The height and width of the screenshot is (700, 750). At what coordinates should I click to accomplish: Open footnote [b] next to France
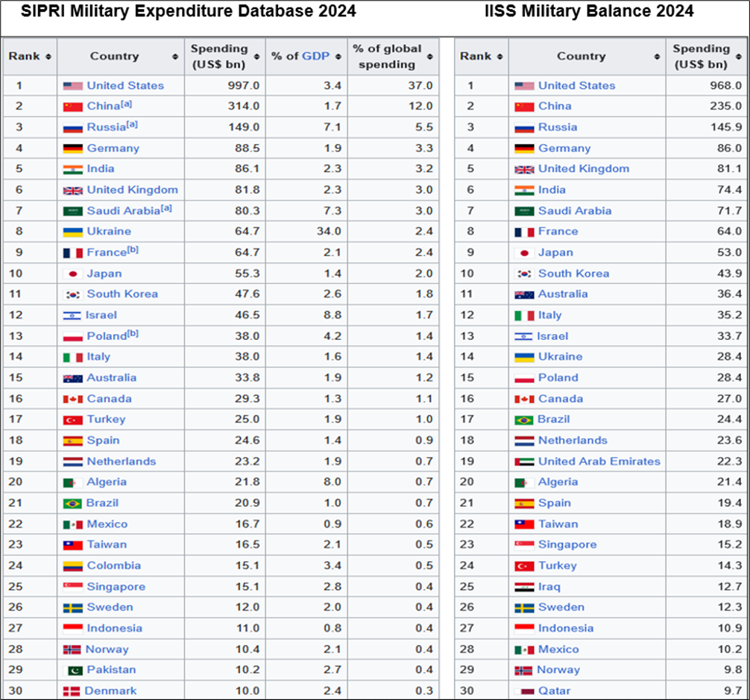[x=133, y=250]
